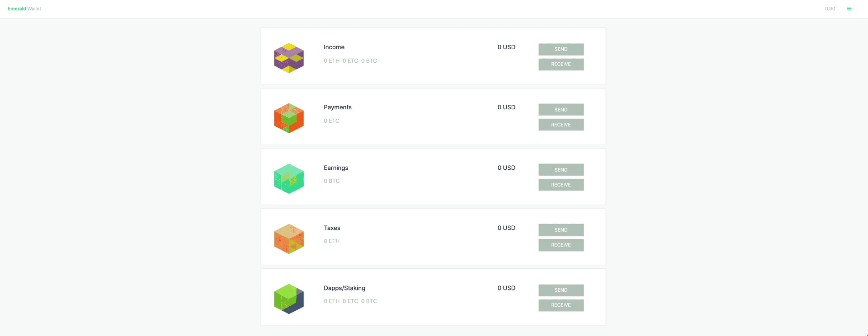Click RECEIVE on the Payments wallet

[561, 124]
